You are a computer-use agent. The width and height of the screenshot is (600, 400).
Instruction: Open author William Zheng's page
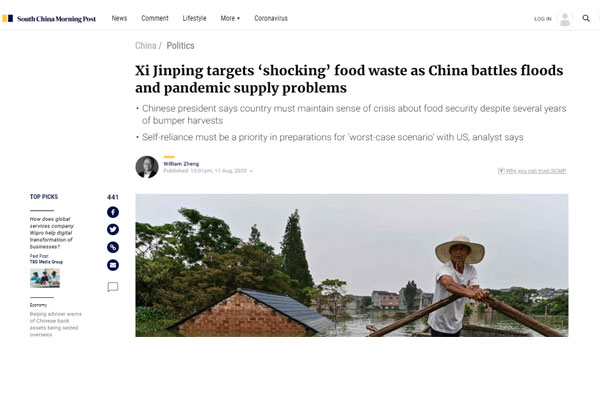(181, 163)
